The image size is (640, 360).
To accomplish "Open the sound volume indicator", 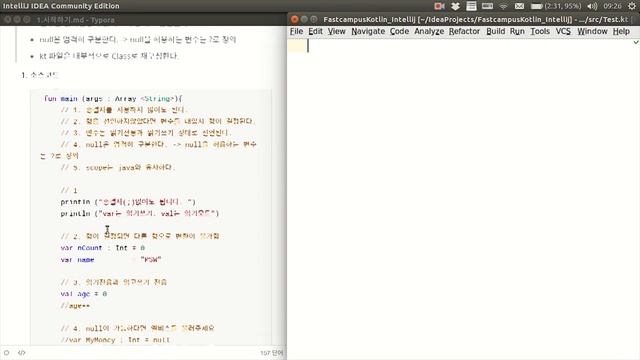I will [x=592, y=6].
